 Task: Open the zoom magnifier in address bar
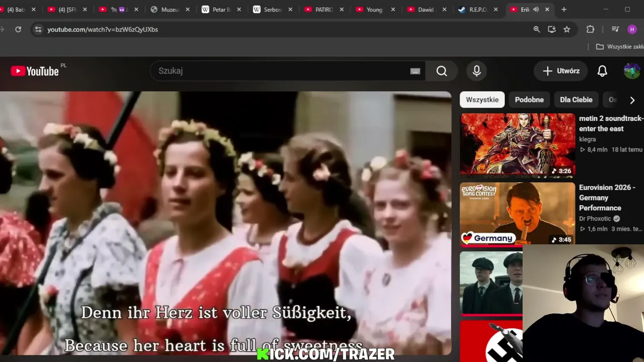pos(537,29)
